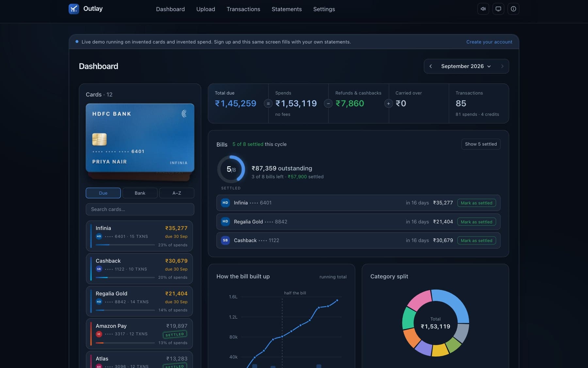
Task: Click contactless symbol on HDFC card
Action: point(185,114)
